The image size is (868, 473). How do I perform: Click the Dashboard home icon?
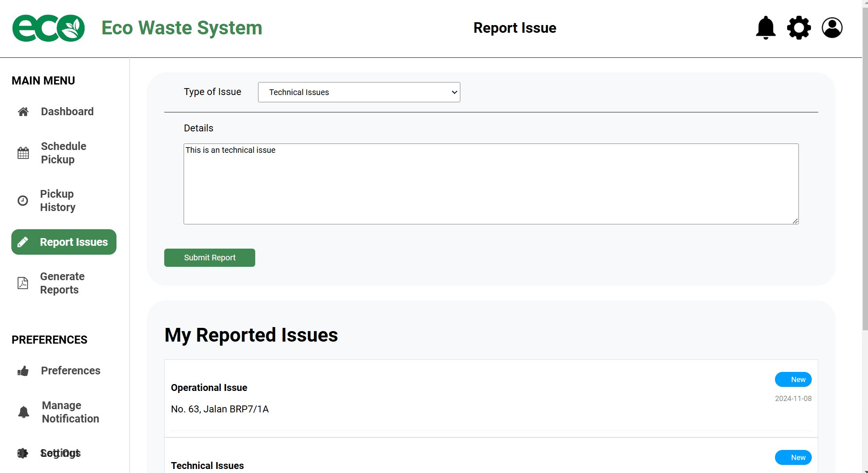(x=23, y=112)
